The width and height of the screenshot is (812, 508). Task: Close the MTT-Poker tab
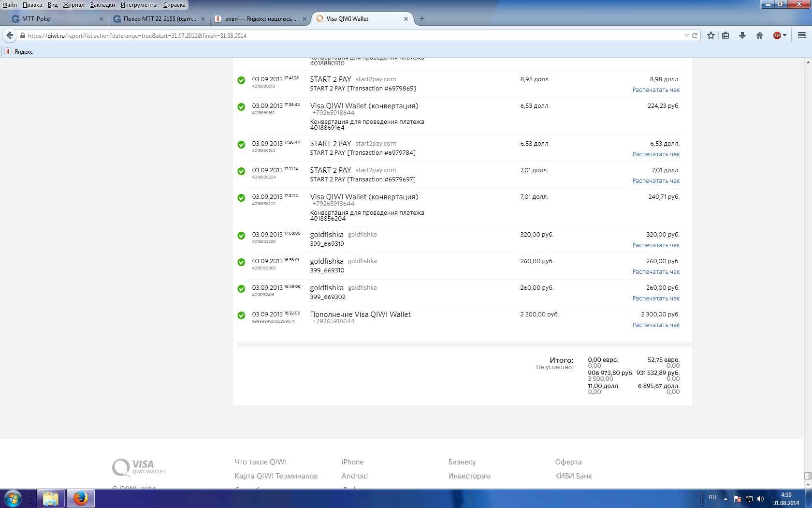point(101,19)
